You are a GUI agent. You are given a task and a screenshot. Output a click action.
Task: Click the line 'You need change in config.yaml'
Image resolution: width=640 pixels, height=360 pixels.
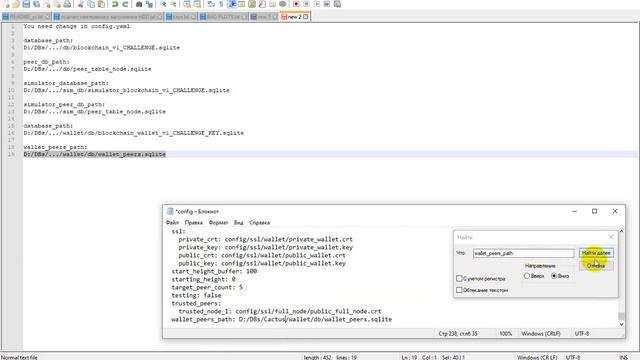click(x=77, y=26)
